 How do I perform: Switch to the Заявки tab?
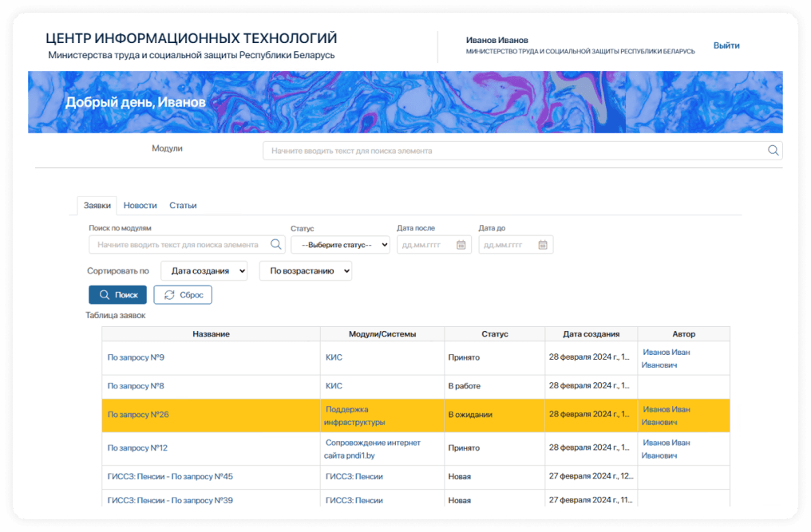[x=97, y=205]
